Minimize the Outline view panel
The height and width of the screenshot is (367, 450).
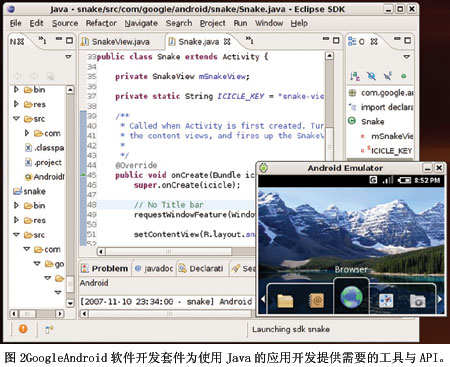point(397,39)
